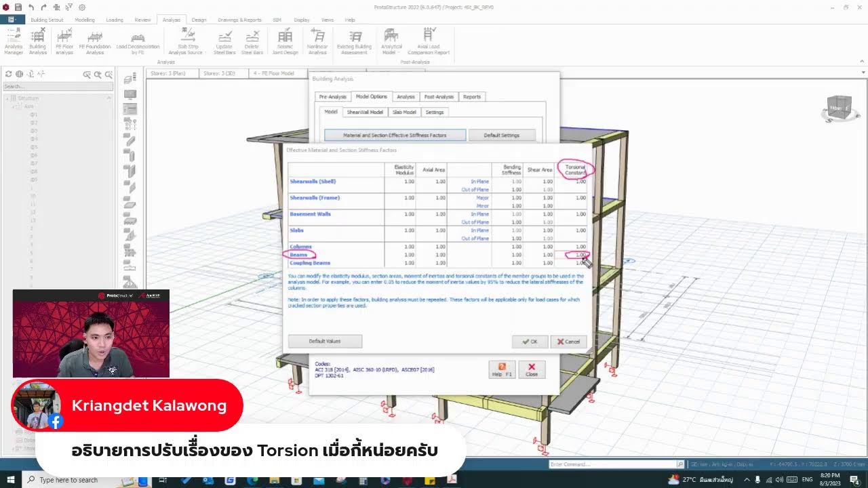This screenshot has height=488, width=868.
Task: Open the Post-Analysis tab in Building Analysis
Action: tap(439, 97)
